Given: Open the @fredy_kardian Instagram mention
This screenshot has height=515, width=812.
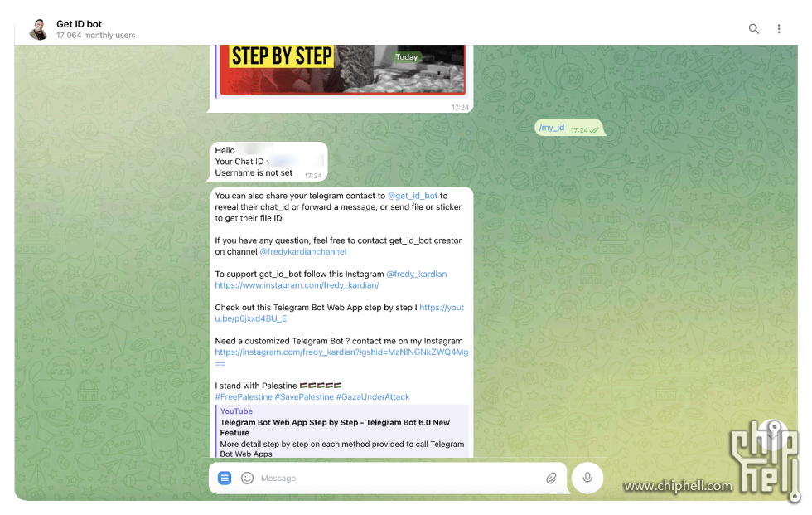Looking at the screenshot, I should 416,274.
